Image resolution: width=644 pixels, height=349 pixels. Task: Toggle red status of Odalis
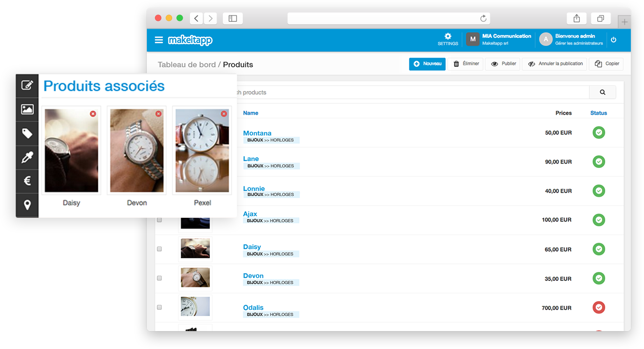click(x=599, y=307)
